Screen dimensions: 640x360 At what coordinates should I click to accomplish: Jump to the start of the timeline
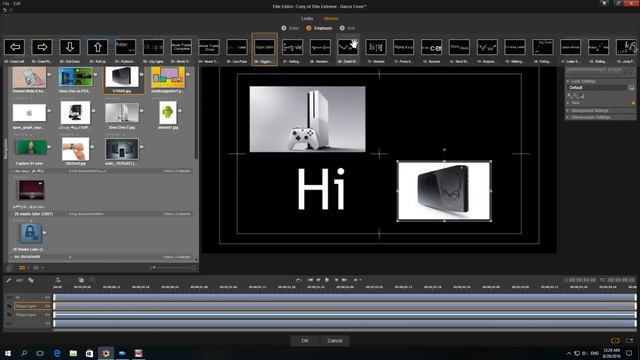click(x=310, y=280)
